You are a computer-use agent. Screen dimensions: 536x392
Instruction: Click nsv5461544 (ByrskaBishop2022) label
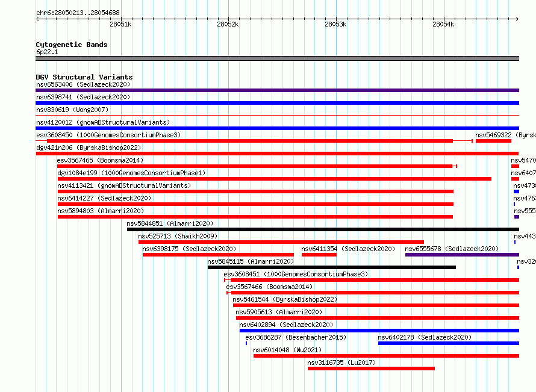click(285, 299)
